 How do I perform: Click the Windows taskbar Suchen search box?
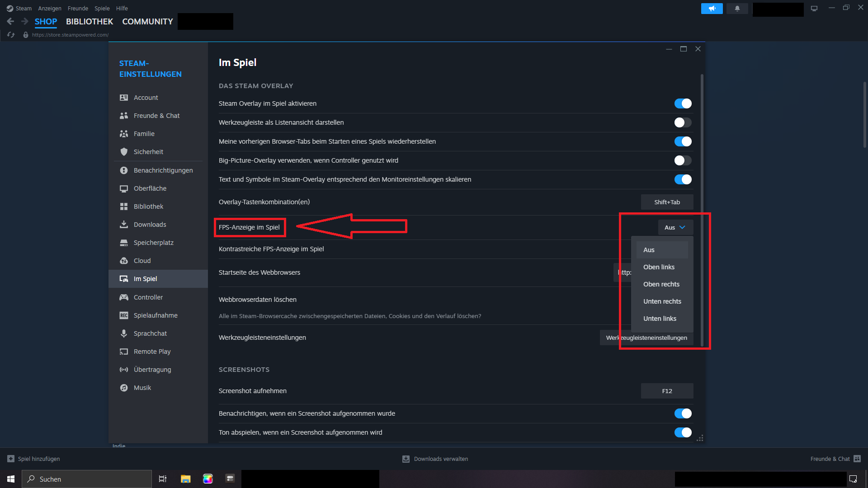tap(87, 479)
